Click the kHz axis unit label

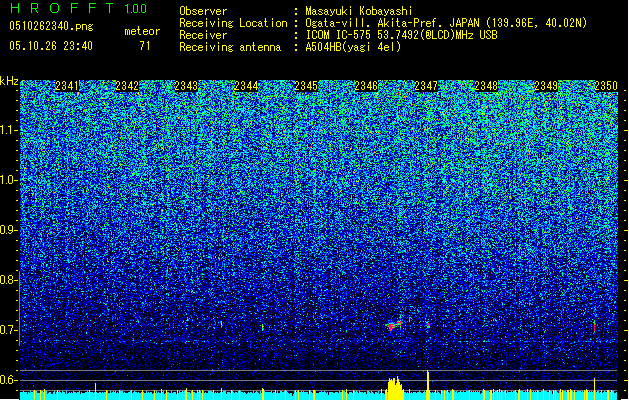pyautogui.click(x=9, y=81)
